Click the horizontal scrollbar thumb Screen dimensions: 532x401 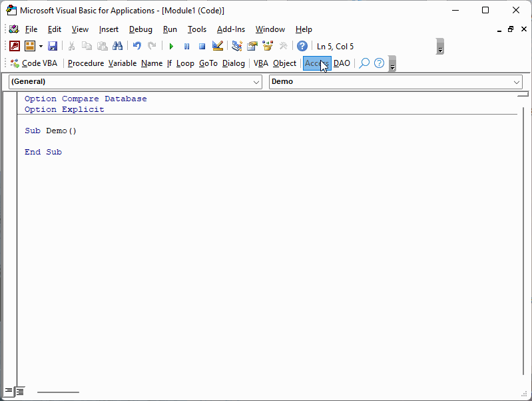58,392
